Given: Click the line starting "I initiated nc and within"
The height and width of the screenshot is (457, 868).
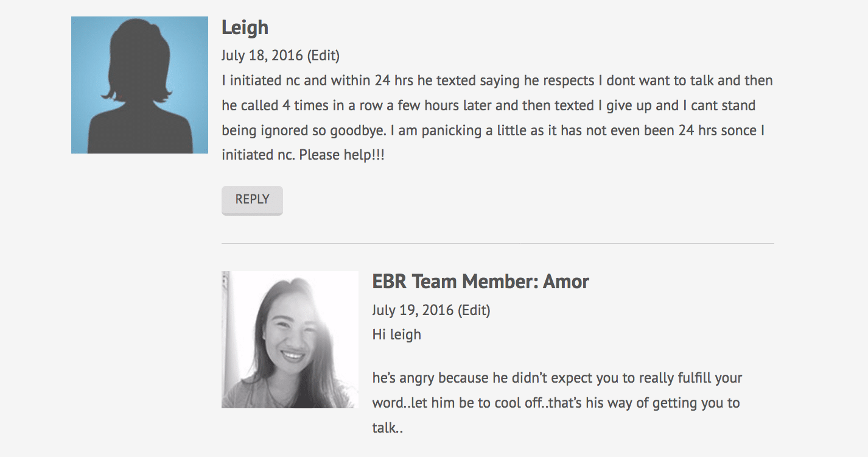Looking at the screenshot, I should [497, 80].
